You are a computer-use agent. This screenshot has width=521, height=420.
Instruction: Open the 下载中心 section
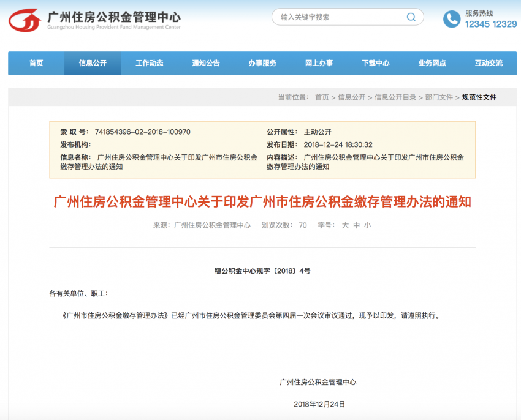click(375, 63)
